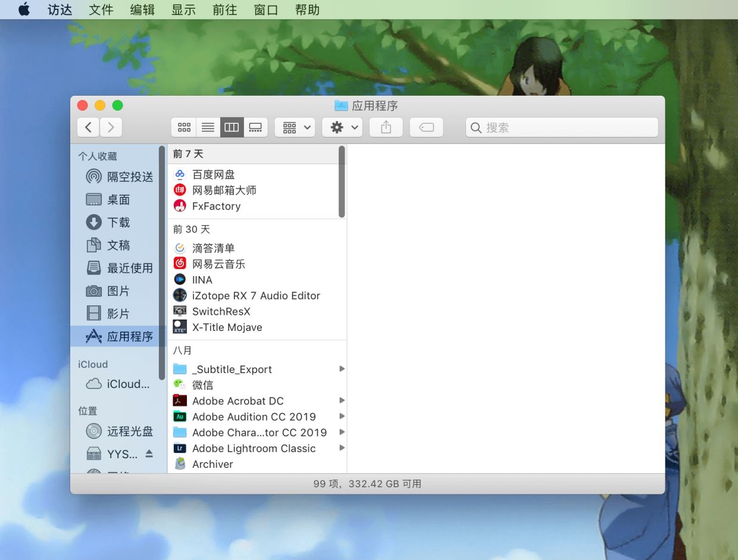The height and width of the screenshot is (560, 738).
Task: Open the 文件 menu in the menu bar
Action: [101, 10]
